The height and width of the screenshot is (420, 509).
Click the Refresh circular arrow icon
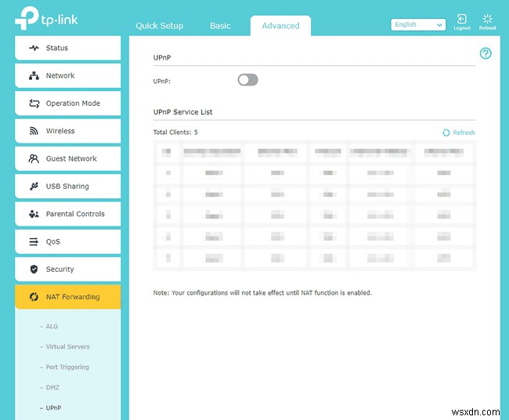tap(446, 132)
